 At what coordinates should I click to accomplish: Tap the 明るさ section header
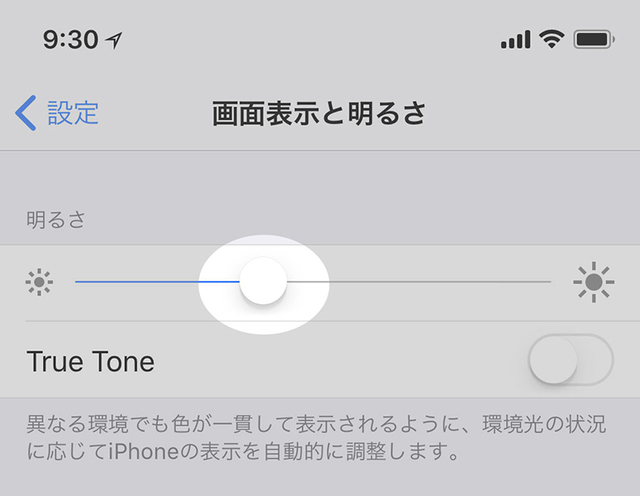pyautogui.click(x=56, y=220)
